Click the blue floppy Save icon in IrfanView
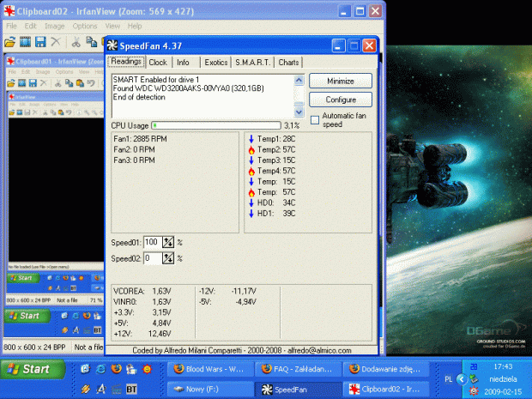This screenshot has height=399, width=532. (40, 42)
